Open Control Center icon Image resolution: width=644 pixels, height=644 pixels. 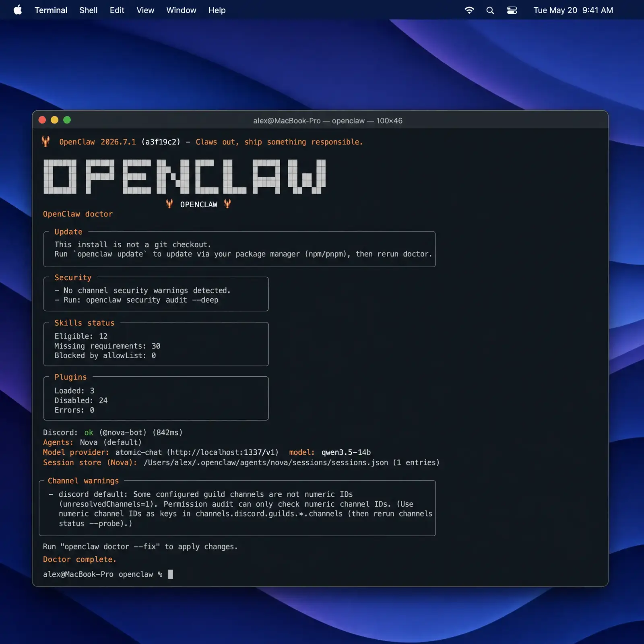(x=512, y=10)
